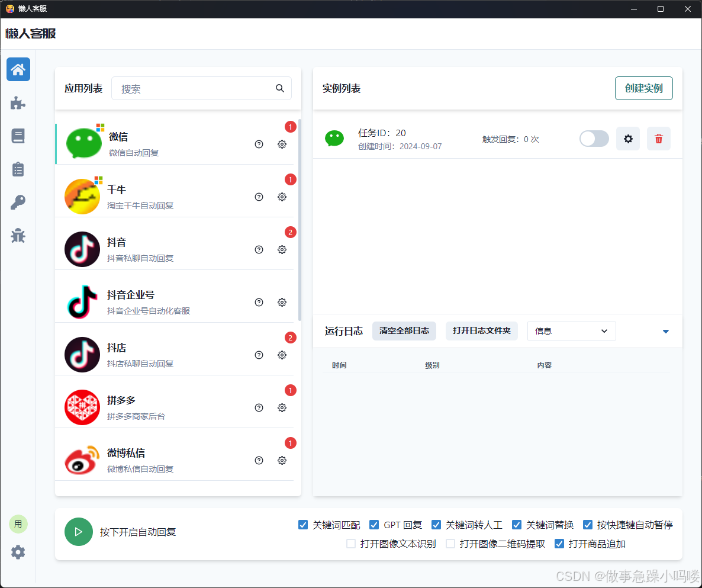Uncheck 关键词转人工 checkbox
This screenshot has height=588, width=702.
click(x=436, y=525)
